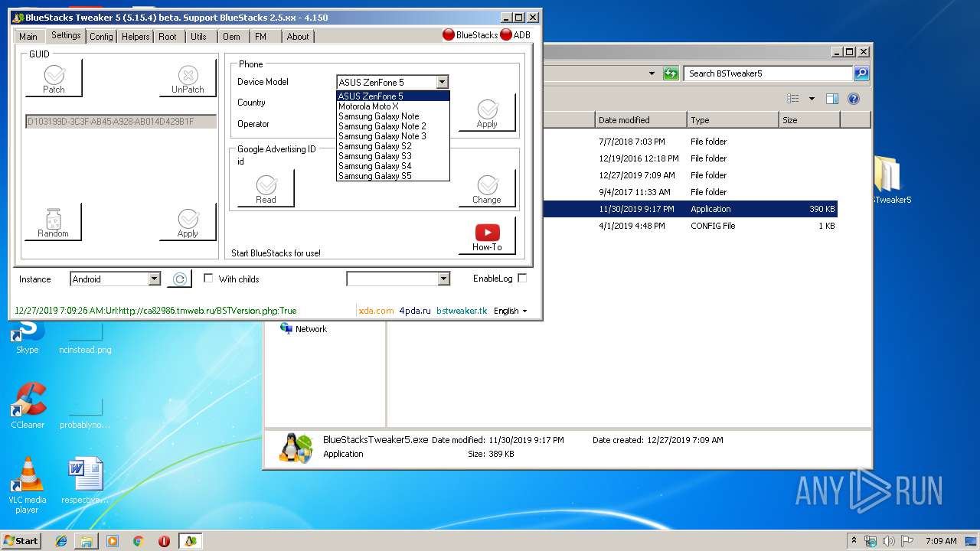Open CCleaner desktop shortcut
Viewport: 980px width, 551px height.
point(28,406)
